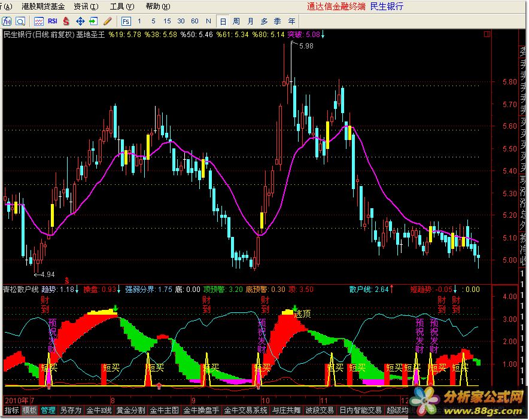The width and height of the screenshot is (529, 420).
Task: Click month 9 marker on time axis
Action: tap(193, 400)
